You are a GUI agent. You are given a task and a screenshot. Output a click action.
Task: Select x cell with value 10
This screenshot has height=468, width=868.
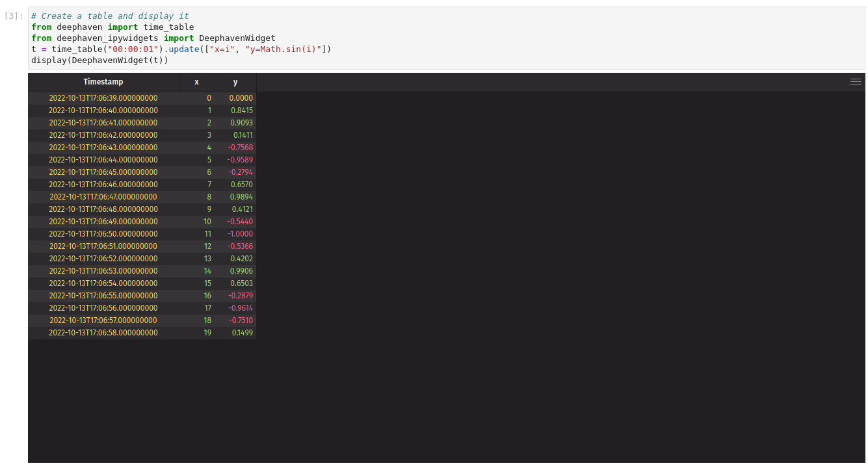(207, 222)
